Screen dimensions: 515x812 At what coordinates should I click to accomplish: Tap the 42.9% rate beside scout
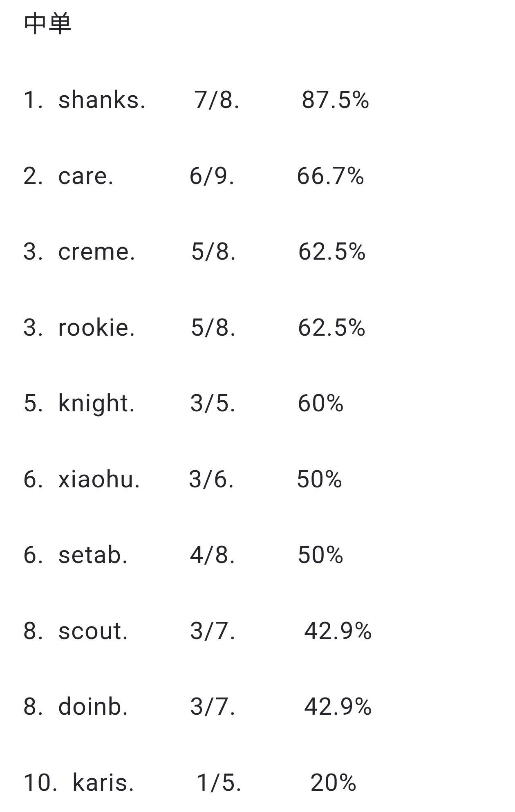338,631
